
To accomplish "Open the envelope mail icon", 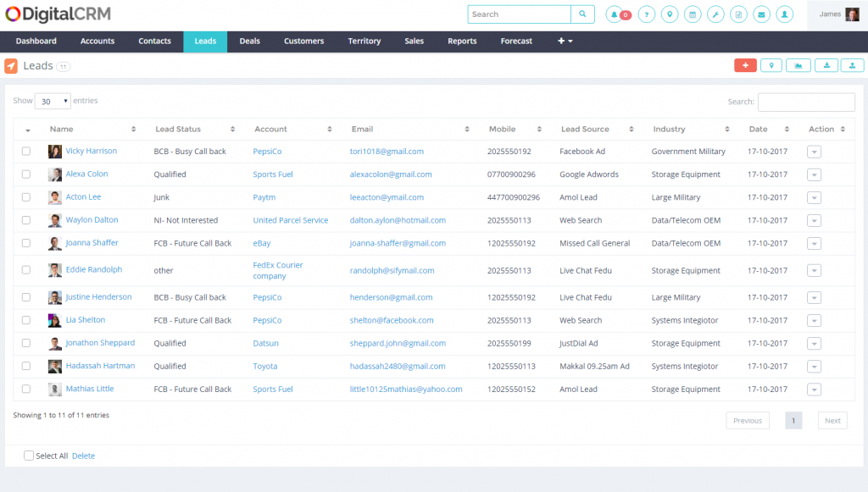I will coord(762,14).
